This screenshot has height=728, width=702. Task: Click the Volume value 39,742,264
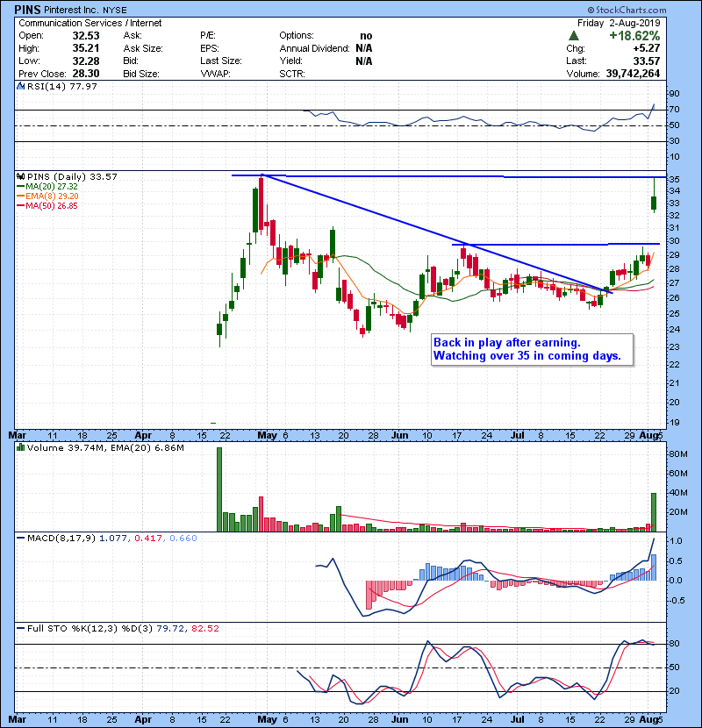pos(633,74)
